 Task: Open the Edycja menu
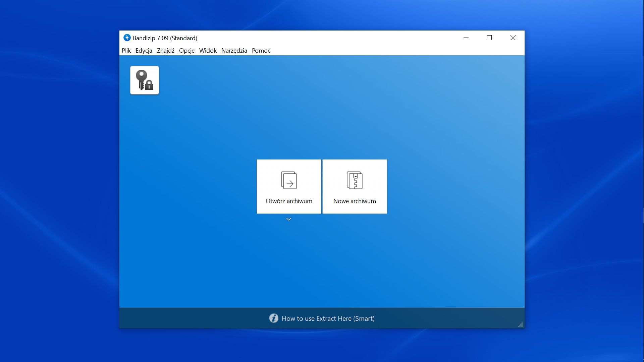[x=144, y=51]
